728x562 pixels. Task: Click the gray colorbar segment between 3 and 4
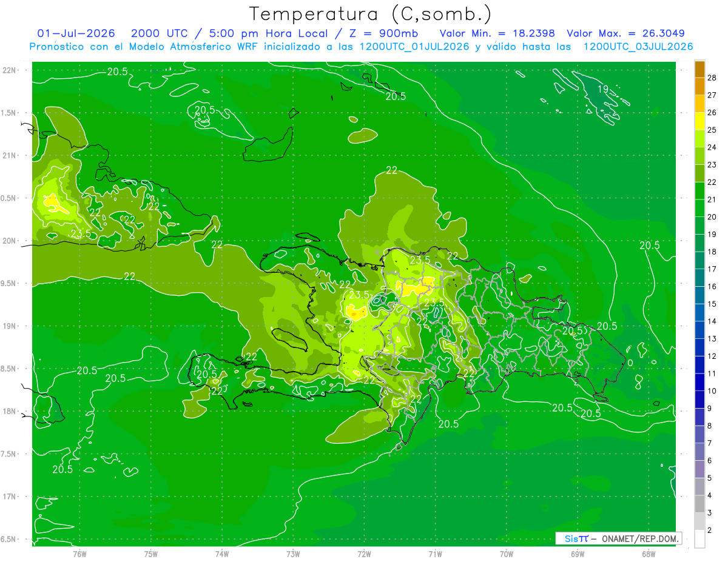pos(699,504)
